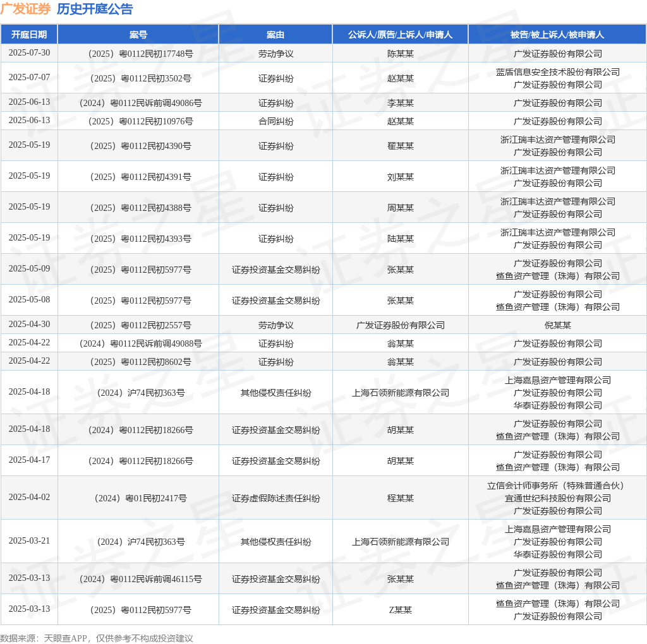Select date cell 2025-05-09
Image resolution: width=647 pixels, height=644 pixels.
point(29,269)
